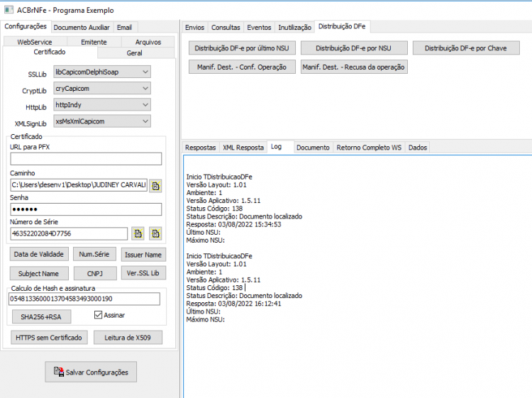Focus the Número de Série input field
The height and width of the screenshot is (398, 532).
tap(69, 233)
